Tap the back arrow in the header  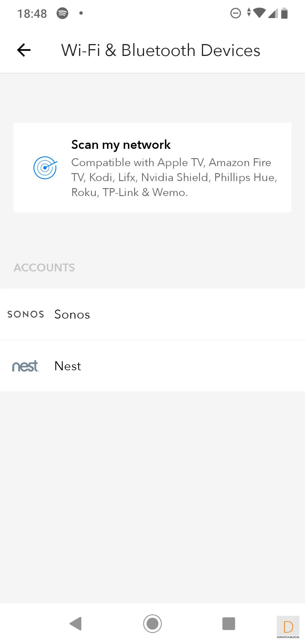(24, 50)
